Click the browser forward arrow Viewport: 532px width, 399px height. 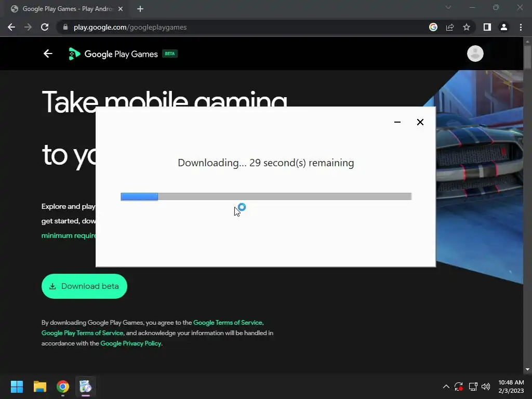pyautogui.click(x=28, y=27)
